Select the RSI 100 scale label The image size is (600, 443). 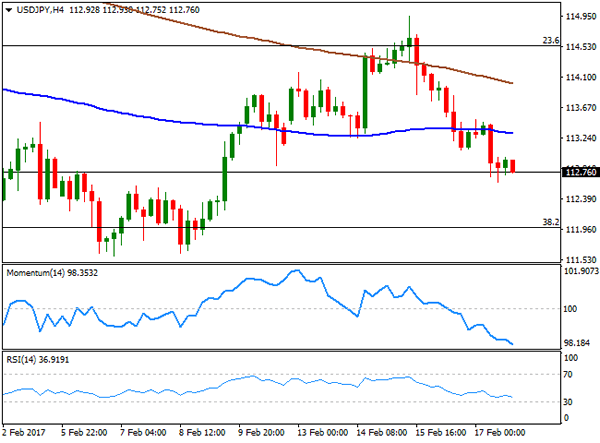(571, 358)
